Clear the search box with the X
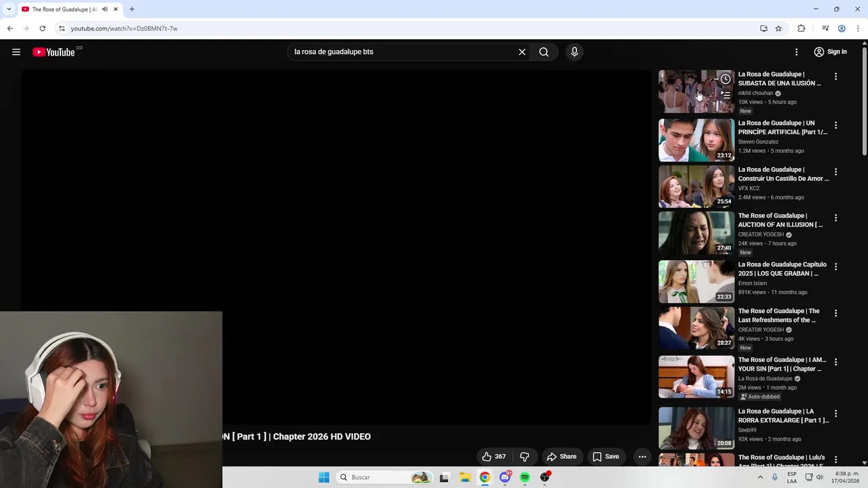Viewport: 868px width, 488px height. [522, 52]
